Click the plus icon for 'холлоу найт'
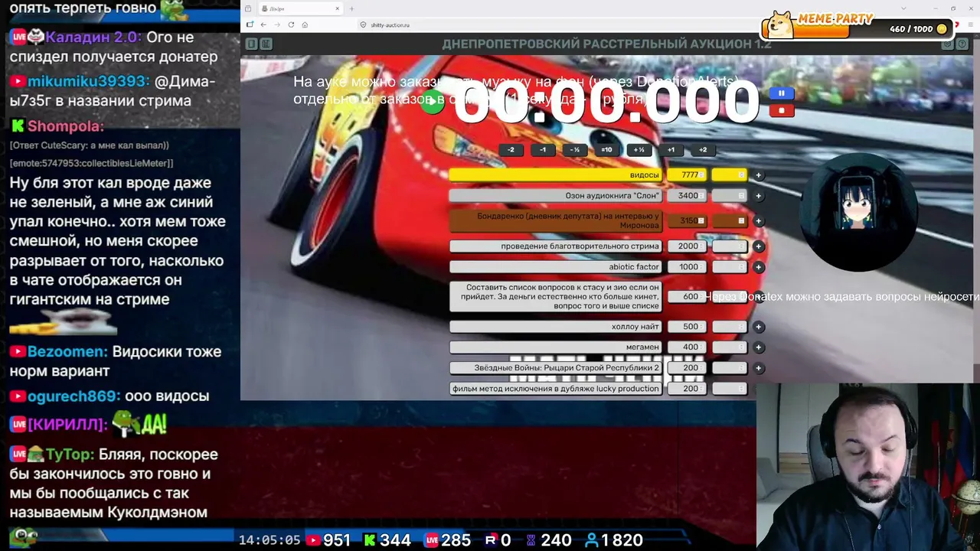Screen dimensions: 980x551 pyautogui.click(x=758, y=327)
